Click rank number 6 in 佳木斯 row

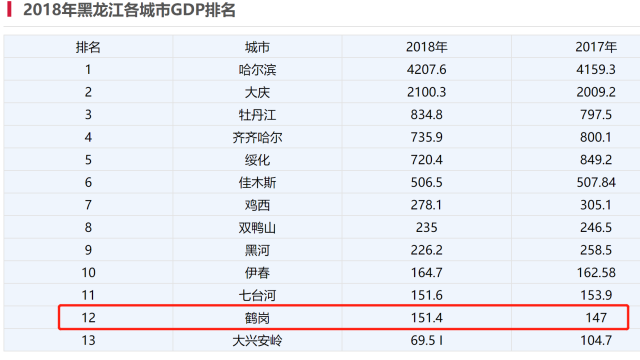click(x=88, y=182)
